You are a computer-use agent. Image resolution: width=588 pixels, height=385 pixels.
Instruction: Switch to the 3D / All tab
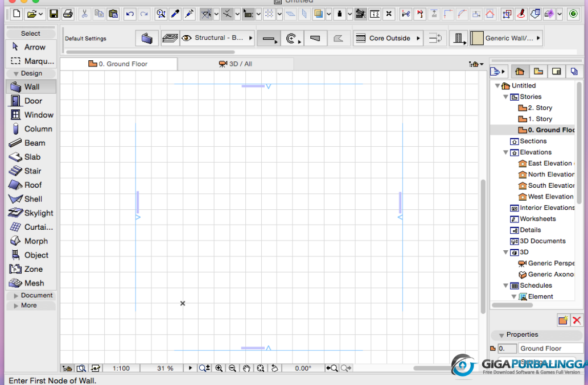point(236,64)
